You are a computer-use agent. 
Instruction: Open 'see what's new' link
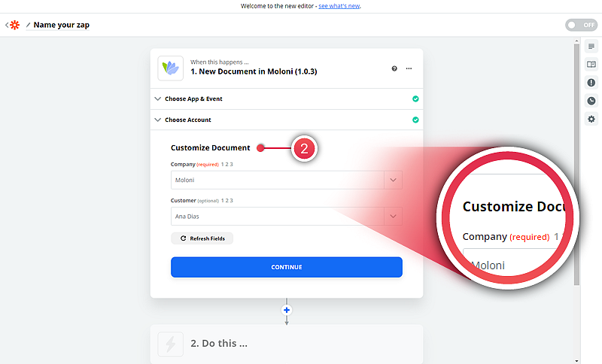coord(339,6)
